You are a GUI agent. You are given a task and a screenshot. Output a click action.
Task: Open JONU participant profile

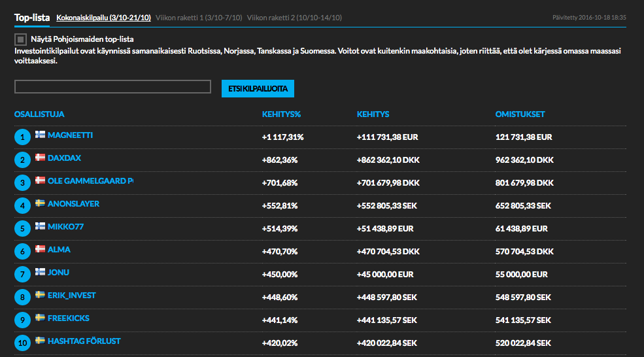[x=58, y=273]
